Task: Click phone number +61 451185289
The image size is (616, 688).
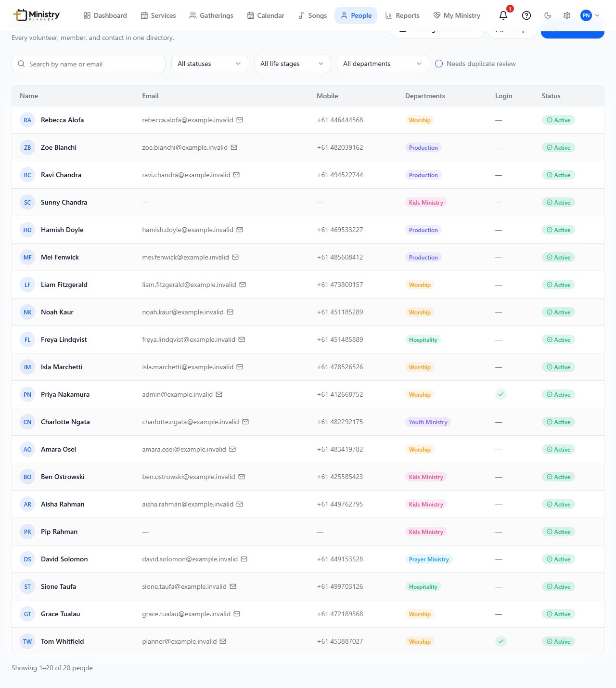Action: coord(340,312)
